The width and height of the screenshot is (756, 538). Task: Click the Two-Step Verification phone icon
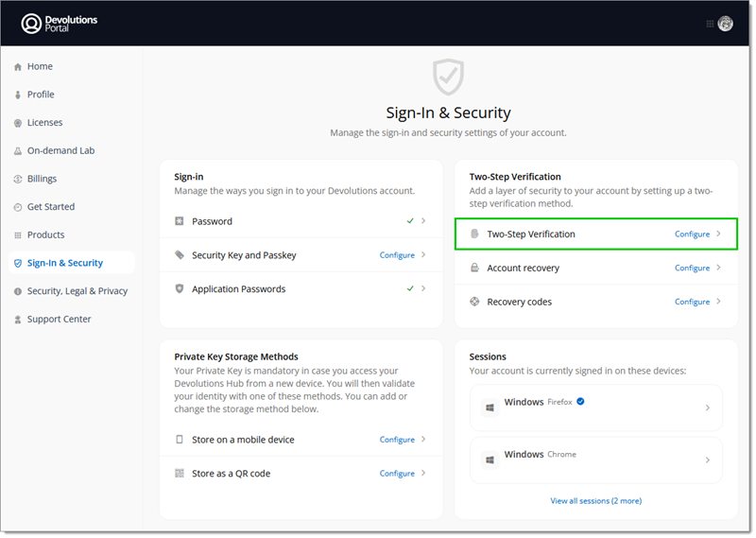[474, 234]
